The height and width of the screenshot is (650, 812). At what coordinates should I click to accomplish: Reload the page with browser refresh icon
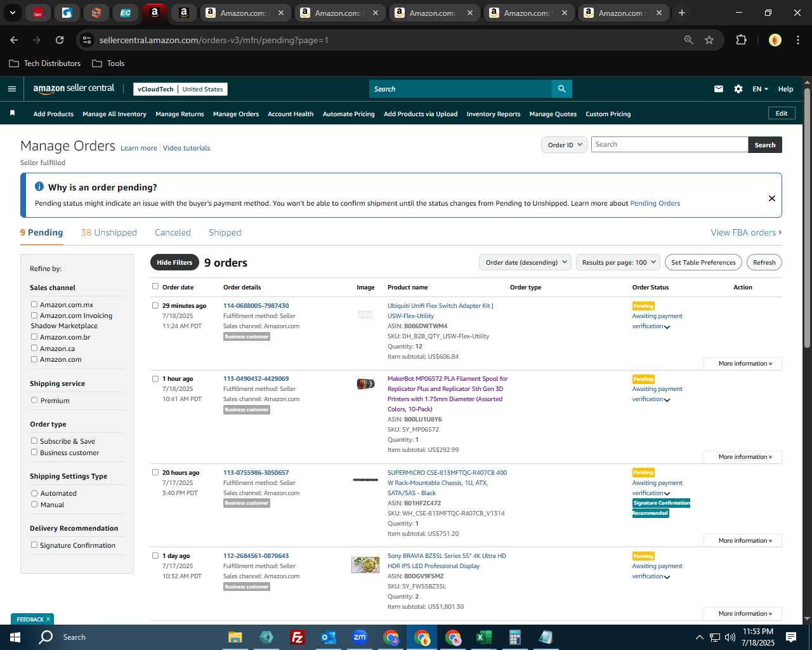[60, 40]
